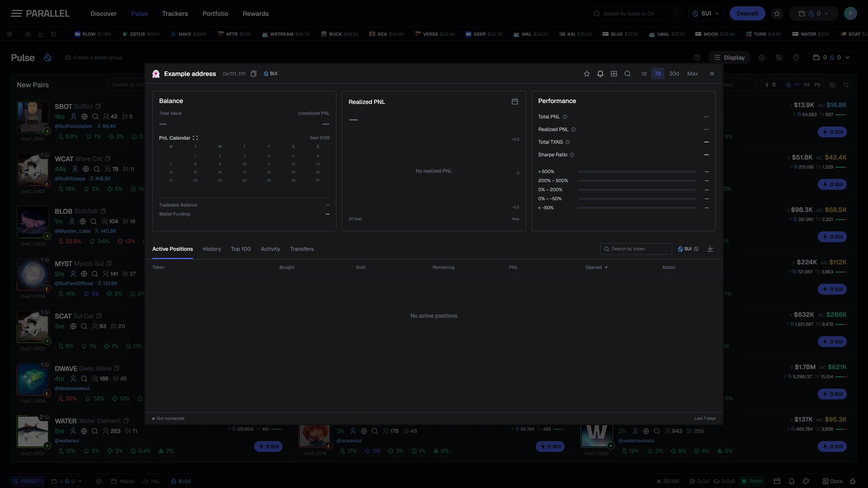Sort positions by Opened column arrow
The image size is (868, 488).
[x=606, y=267]
